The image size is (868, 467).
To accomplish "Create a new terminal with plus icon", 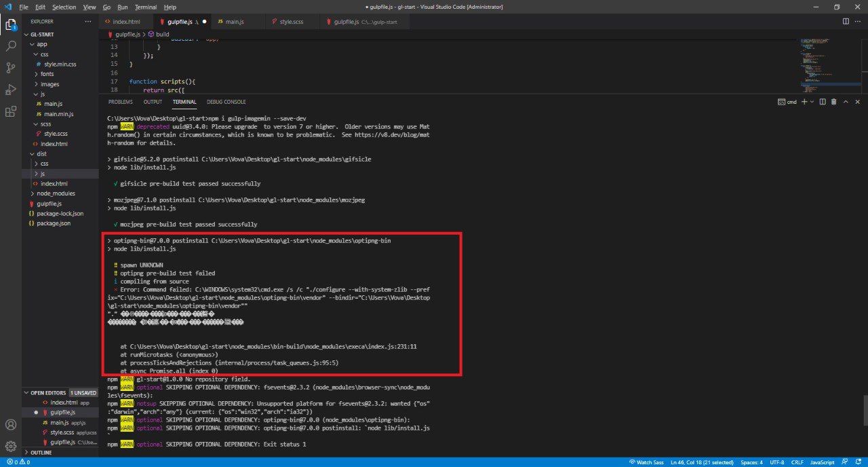I will (804, 102).
